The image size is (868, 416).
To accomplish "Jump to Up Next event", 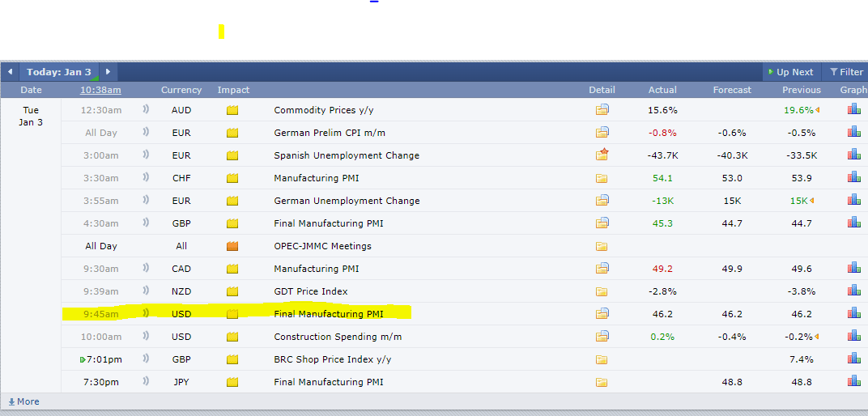I will click(x=790, y=72).
